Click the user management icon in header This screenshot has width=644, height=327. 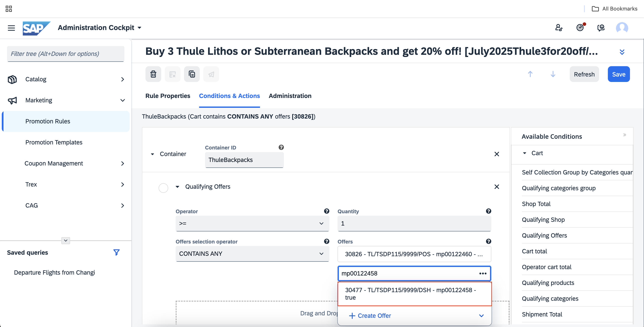click(559, 28)
